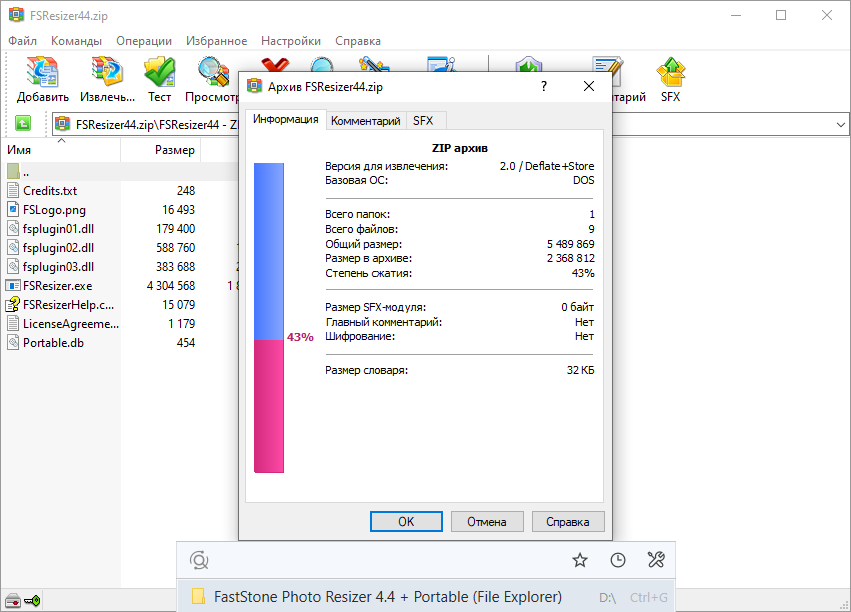Open the clock history icon
Screen dimensions: 851x612
tap(618, 560)
